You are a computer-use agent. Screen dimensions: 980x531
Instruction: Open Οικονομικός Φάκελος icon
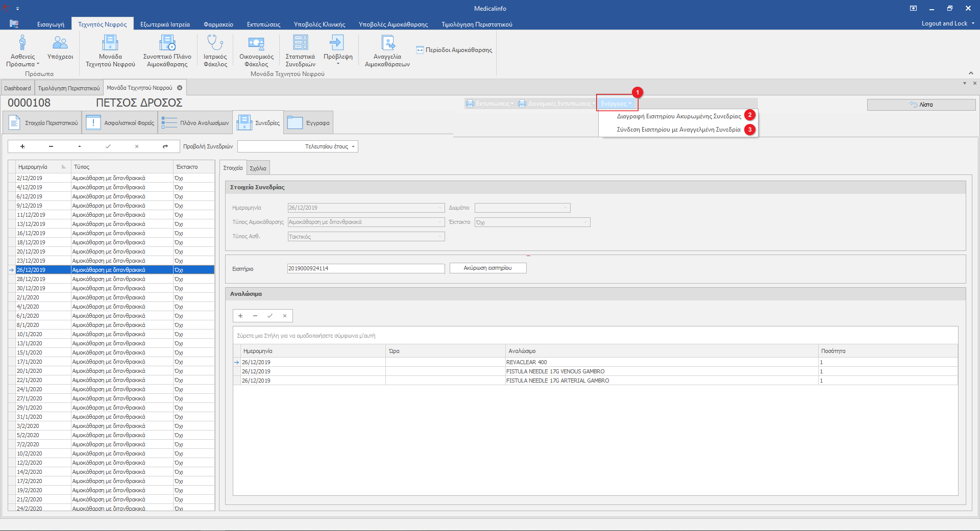(x=256, y=50)
